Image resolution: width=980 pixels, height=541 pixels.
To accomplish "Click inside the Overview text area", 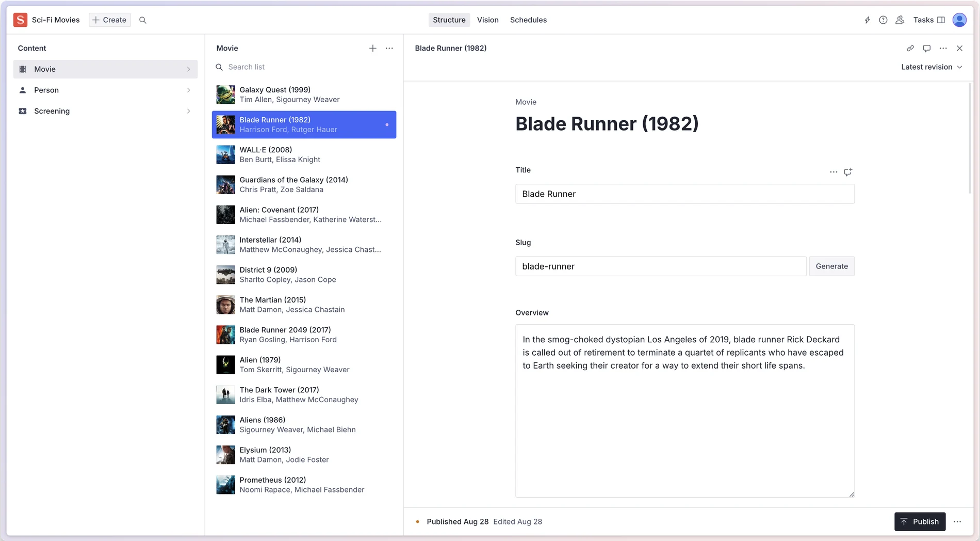I will click(x=684, y=411).
